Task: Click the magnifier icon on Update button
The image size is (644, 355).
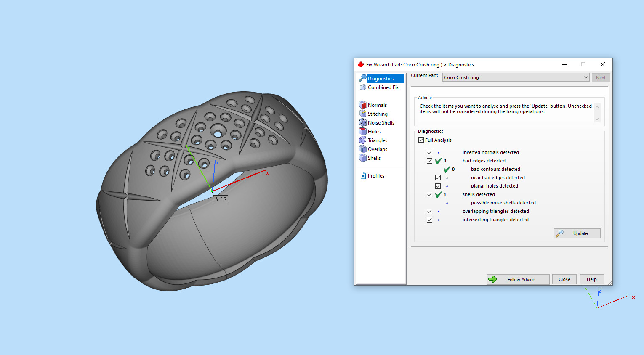Action: click(560, 233)
